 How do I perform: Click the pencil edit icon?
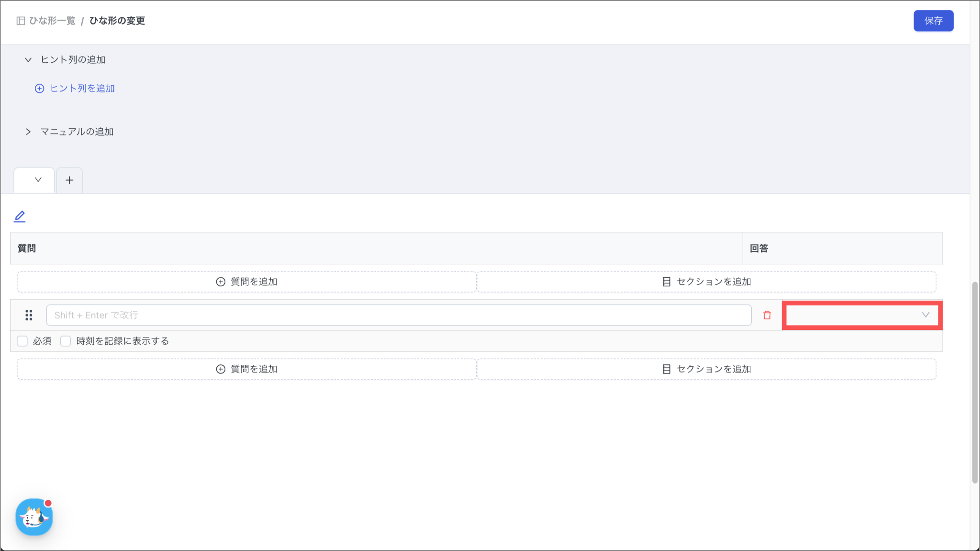[x=20, y=216]
